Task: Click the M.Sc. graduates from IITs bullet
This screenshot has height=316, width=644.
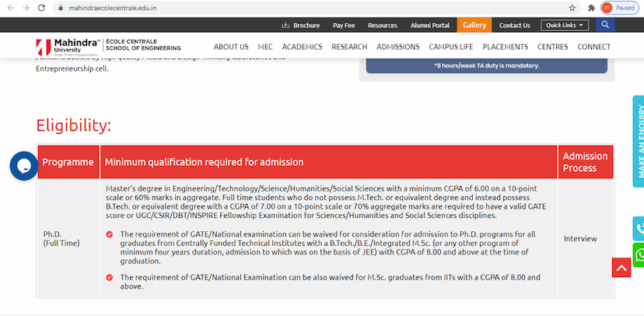Action: click(330, 282)
